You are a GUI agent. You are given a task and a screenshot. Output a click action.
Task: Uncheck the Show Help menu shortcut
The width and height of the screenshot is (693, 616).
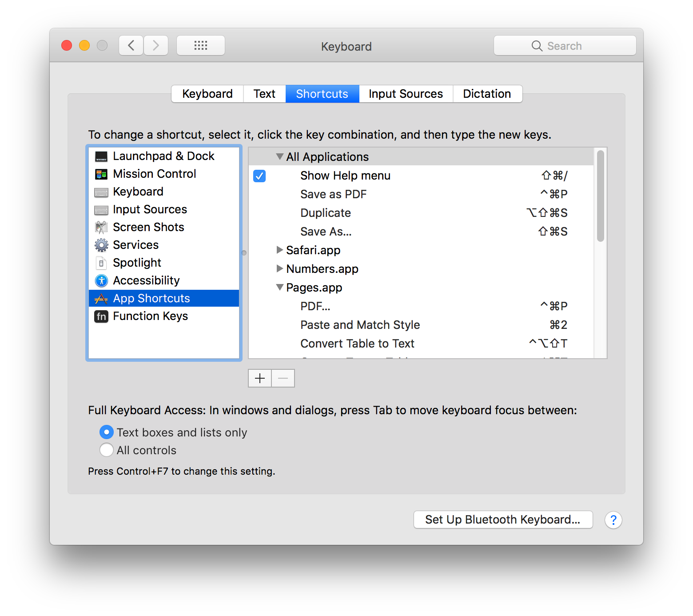click(x=259, y=176)
